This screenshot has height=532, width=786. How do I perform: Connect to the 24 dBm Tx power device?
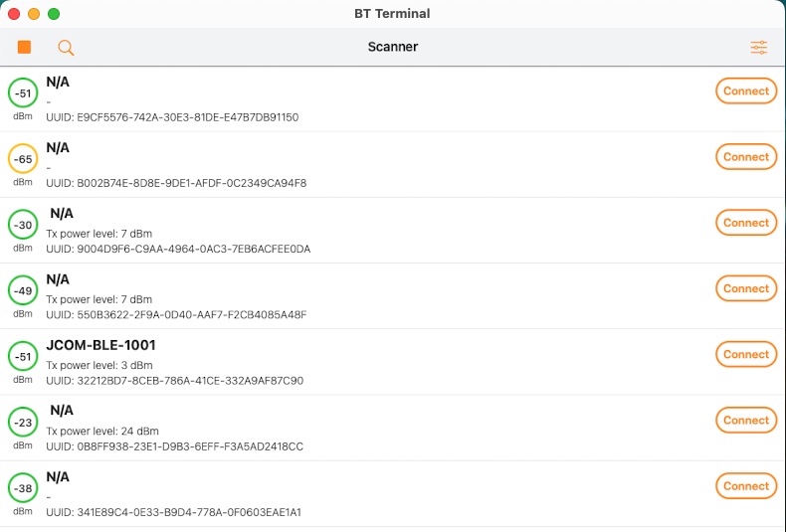click(x=745, y=420)
